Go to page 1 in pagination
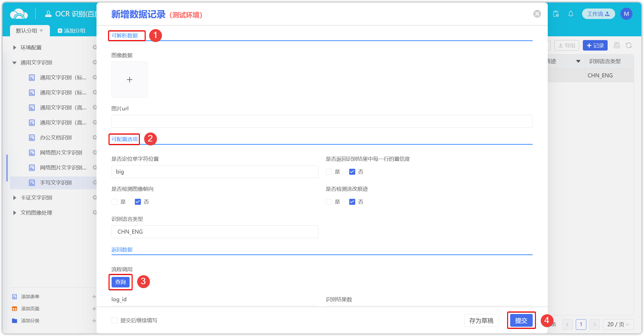The width and height of the screenshot is (644, 336). click(581, 324)
